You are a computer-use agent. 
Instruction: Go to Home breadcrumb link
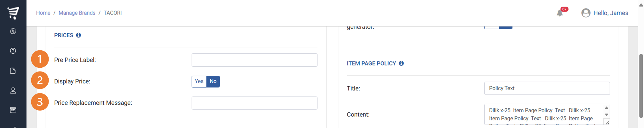[x=43, y=13]
